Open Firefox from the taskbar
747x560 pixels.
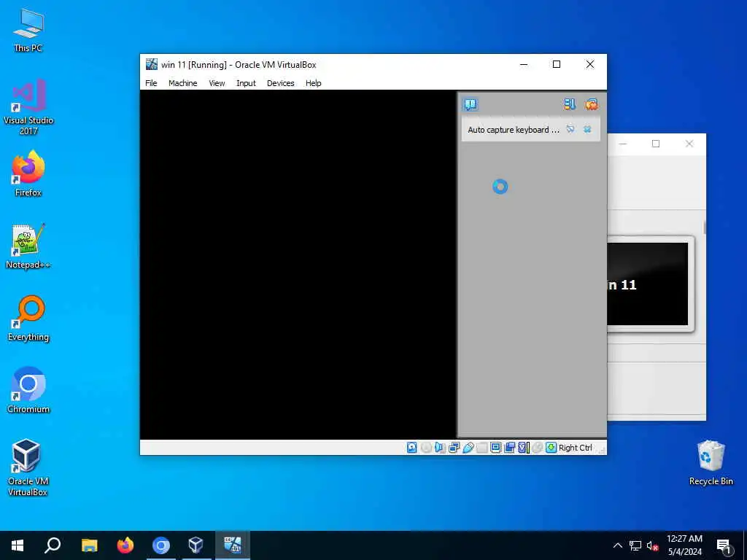coord(125,545)
